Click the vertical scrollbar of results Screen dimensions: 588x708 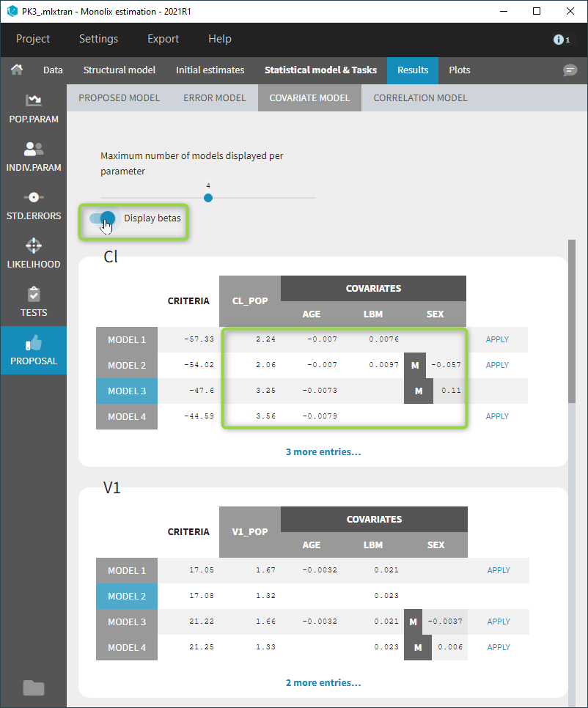[x=572, y=322]
